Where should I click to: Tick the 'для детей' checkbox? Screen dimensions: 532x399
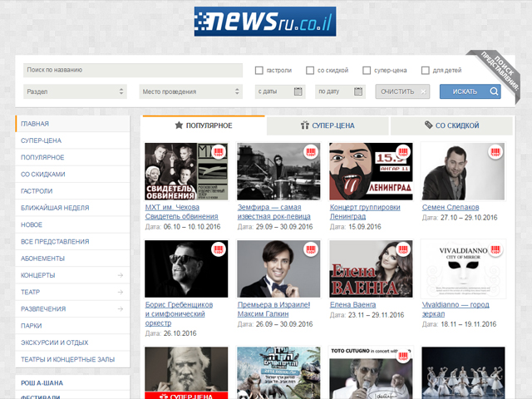click(425, 70)
